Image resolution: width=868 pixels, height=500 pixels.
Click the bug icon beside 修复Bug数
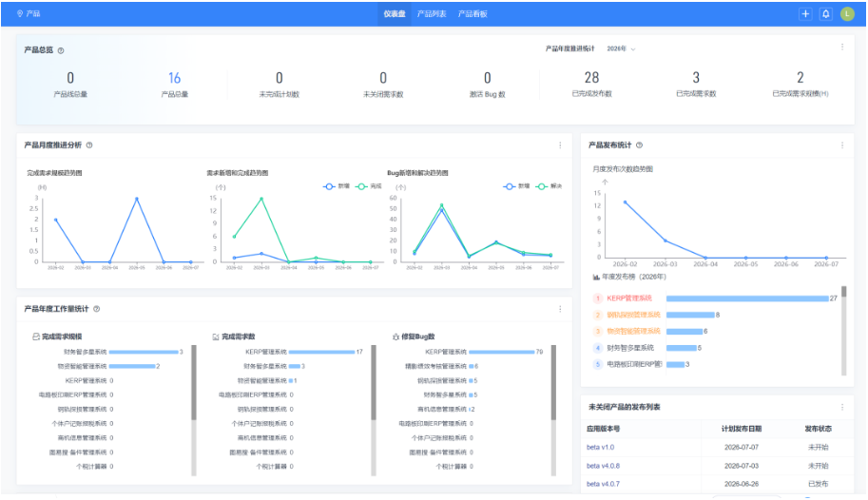(395, 337)
